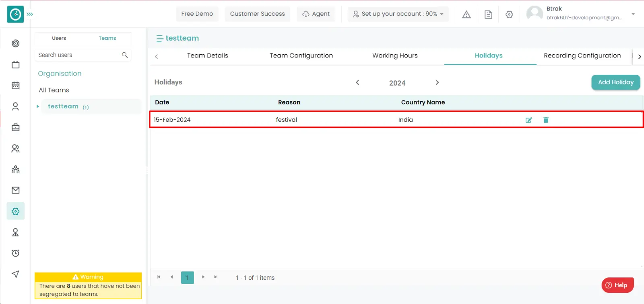This screenshot has width=644, height=304.
Task: Expand Set up your account 90% dropdown
Action: click(398, 14)
